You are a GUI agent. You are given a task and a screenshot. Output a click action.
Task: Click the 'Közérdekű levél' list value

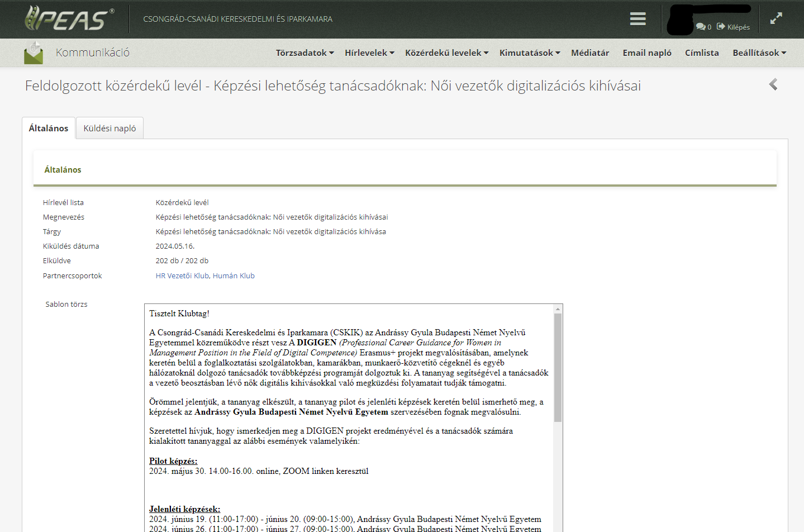[x=182, y=202]
